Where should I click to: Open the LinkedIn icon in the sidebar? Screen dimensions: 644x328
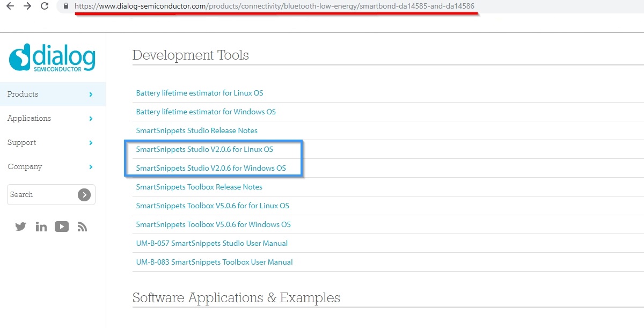point(41,227)
